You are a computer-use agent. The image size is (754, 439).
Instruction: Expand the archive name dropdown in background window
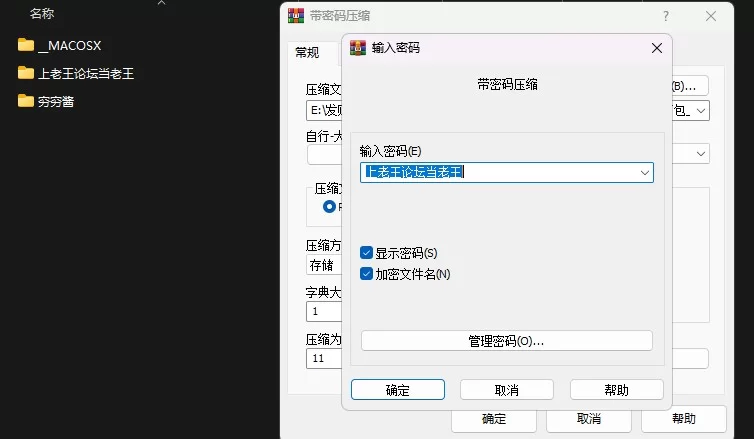click(x=701, y=111)
